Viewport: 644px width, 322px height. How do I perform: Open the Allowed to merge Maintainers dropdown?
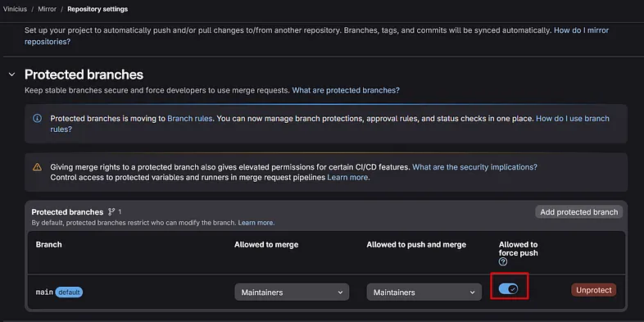coord(292,293)
